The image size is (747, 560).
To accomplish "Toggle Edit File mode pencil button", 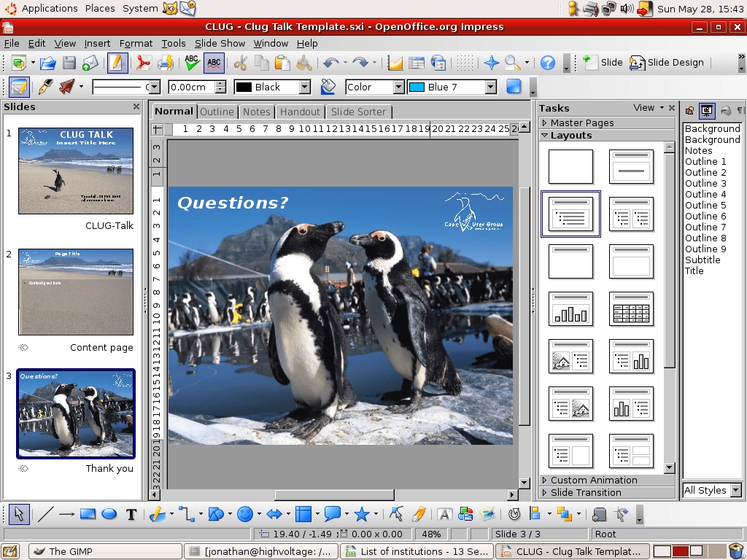I will 117,63.
